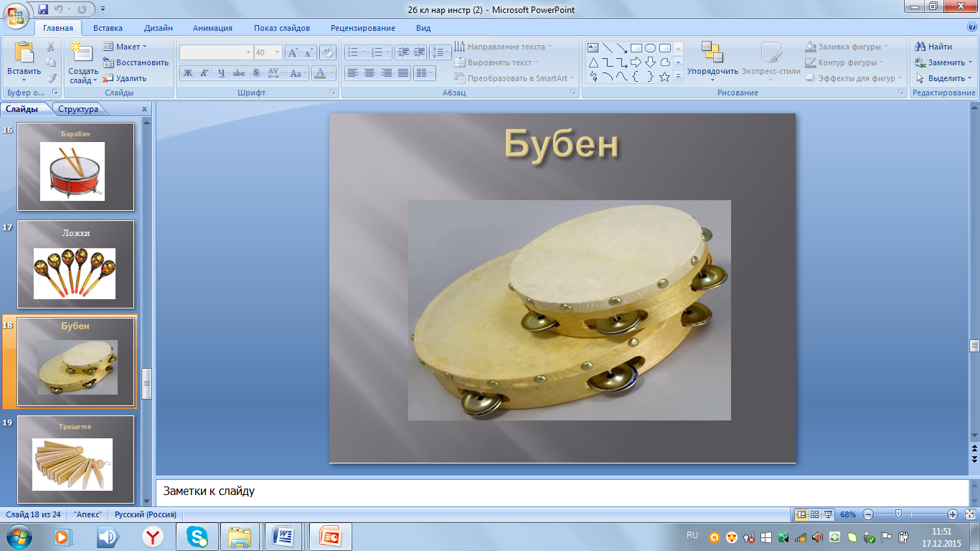Open Выделить selection dropdown
Viewport: 980px width, 551px height.
click(x=944, y=78)
